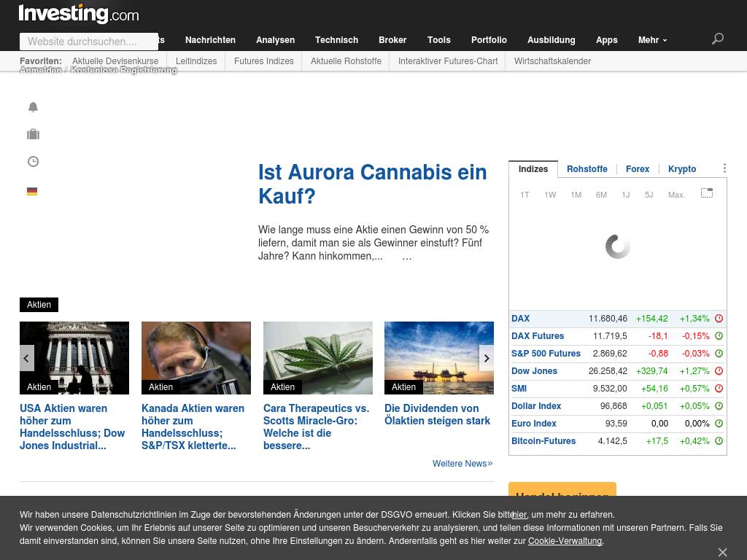Open the three-dot options menu in indices panel

tap(724, 168)
